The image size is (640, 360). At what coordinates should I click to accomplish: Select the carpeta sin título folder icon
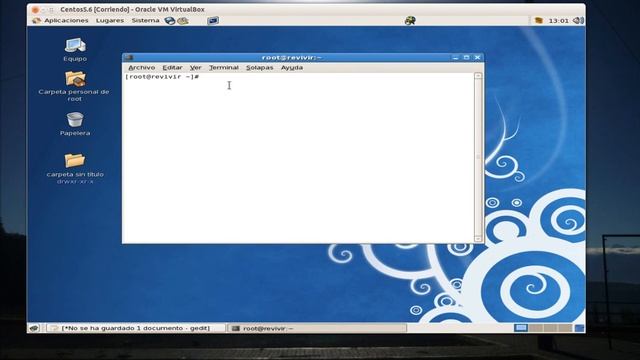(75, 160)
